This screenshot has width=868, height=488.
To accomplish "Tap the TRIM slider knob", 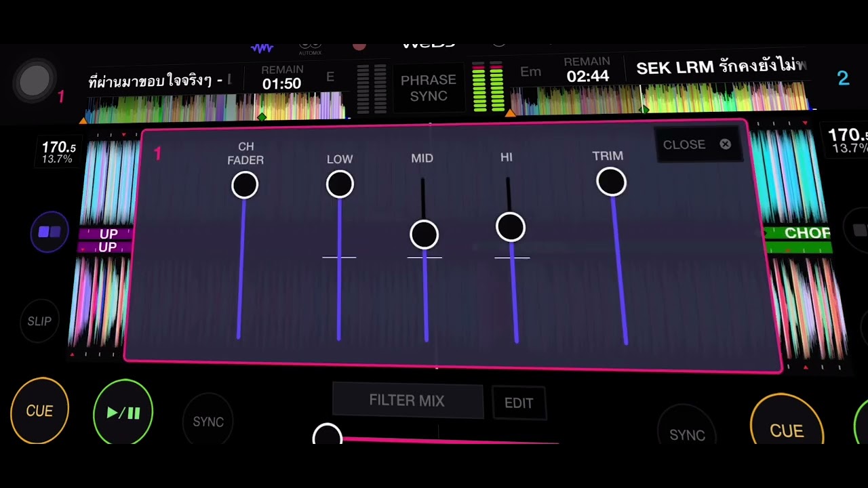I will 612,182.
